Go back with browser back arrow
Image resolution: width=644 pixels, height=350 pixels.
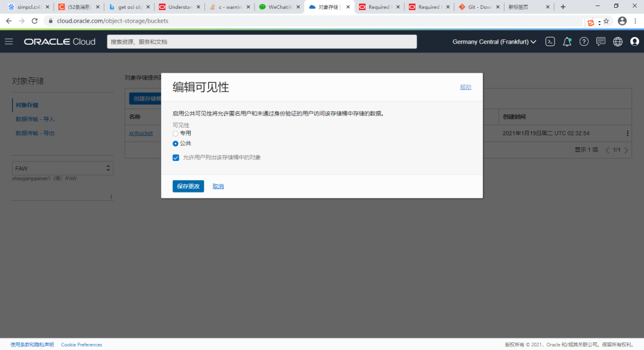tap(8, 21)
